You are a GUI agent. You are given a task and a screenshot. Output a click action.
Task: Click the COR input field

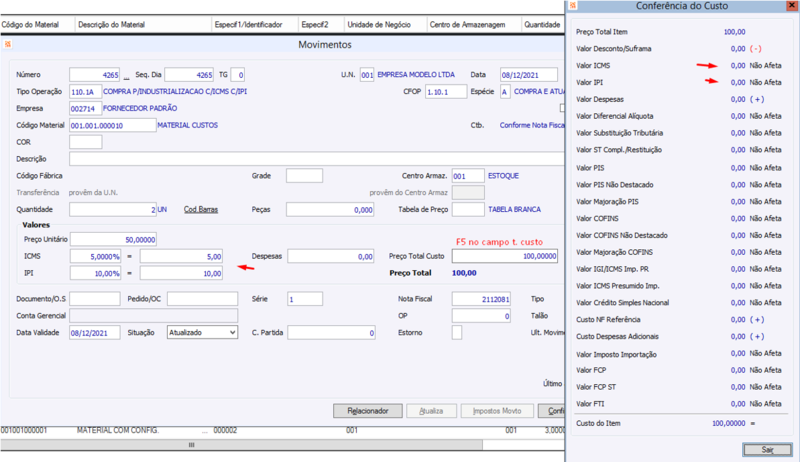click(85, 142)
